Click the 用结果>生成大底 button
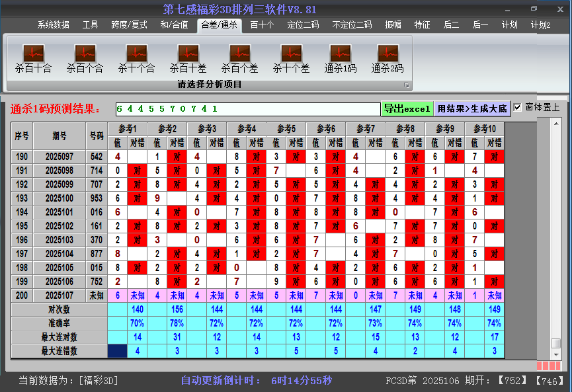This screenshot has height=392, width=572. (472, 108)
